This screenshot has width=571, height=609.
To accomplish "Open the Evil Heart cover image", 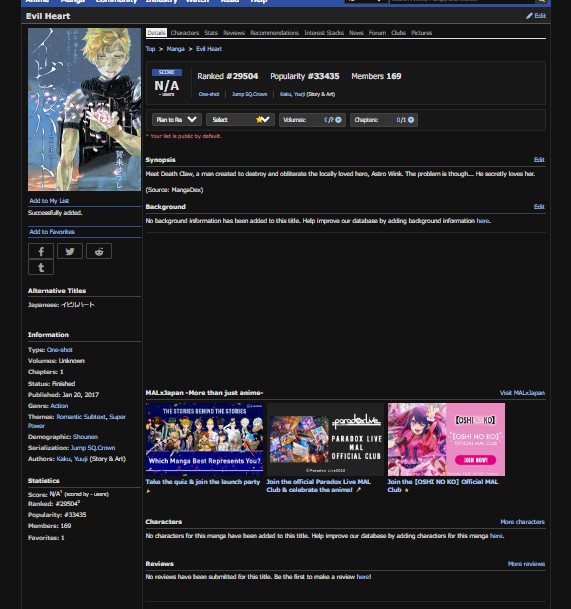I will coord(84,109).
